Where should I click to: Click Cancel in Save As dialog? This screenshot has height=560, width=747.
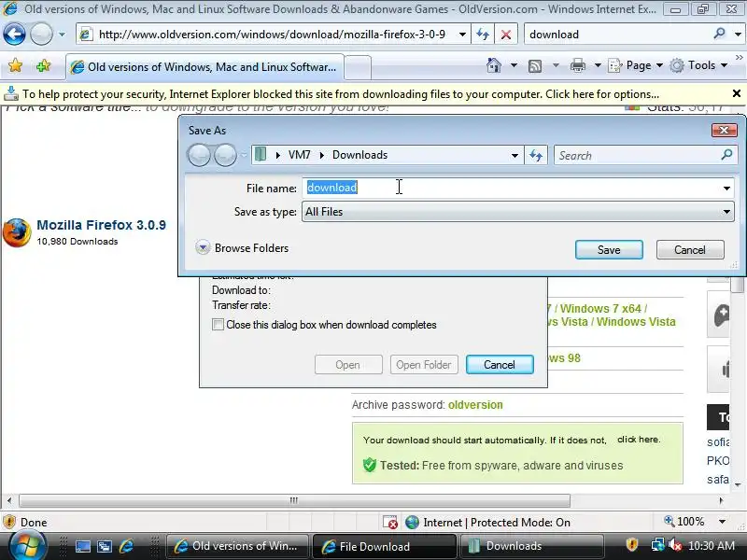(690, 249)
